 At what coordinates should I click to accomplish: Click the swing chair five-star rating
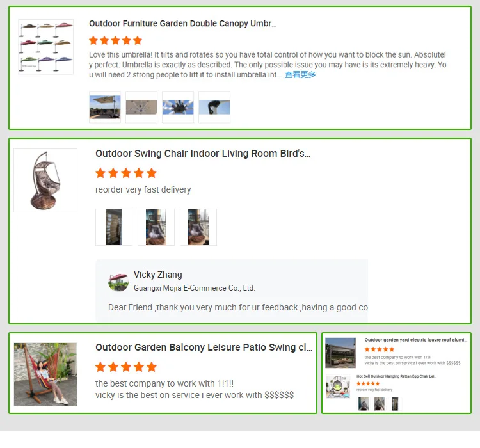click(126, 173)
